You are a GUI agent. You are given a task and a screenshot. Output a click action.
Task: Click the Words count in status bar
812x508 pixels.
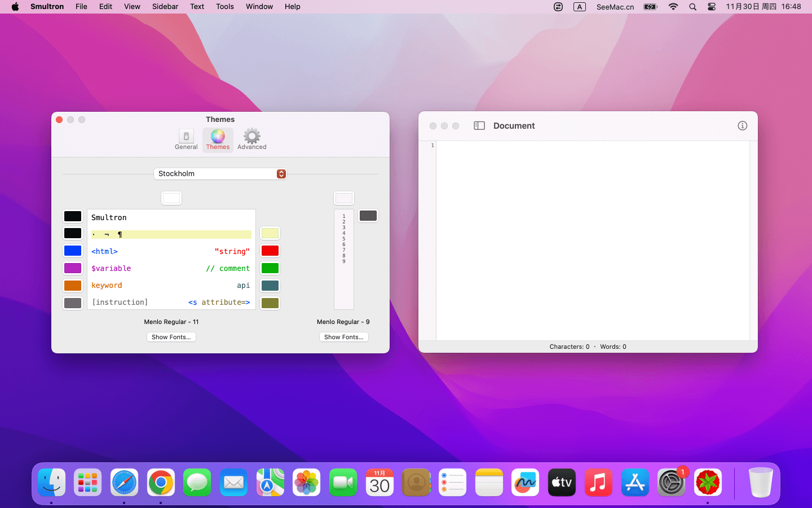pos(613,347)
